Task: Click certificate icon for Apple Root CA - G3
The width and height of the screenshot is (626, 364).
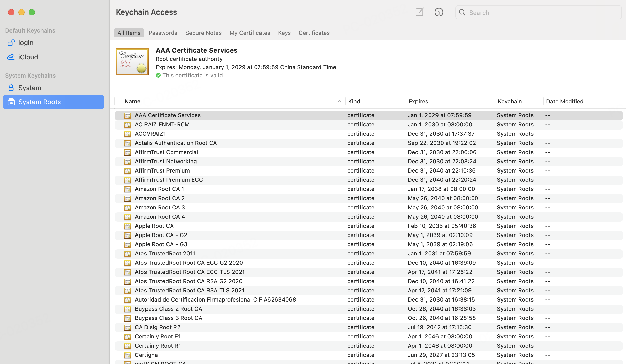Action: 128,244
